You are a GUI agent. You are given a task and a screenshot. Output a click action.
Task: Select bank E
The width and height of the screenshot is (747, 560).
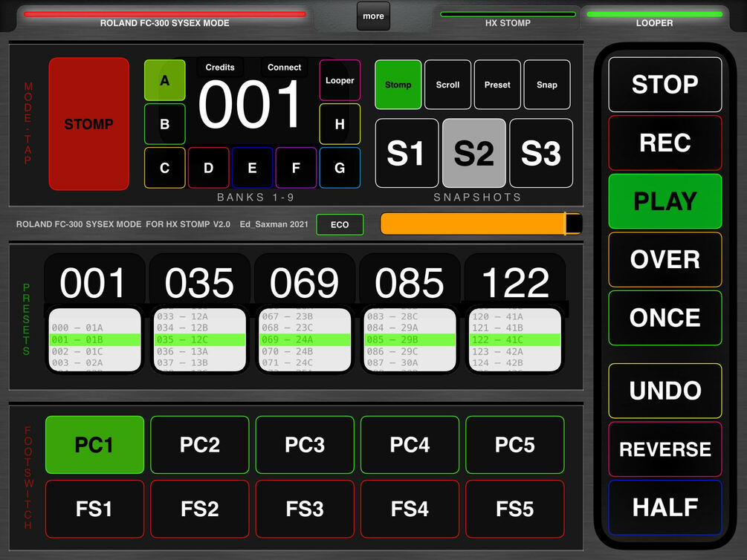click(253, 168)
